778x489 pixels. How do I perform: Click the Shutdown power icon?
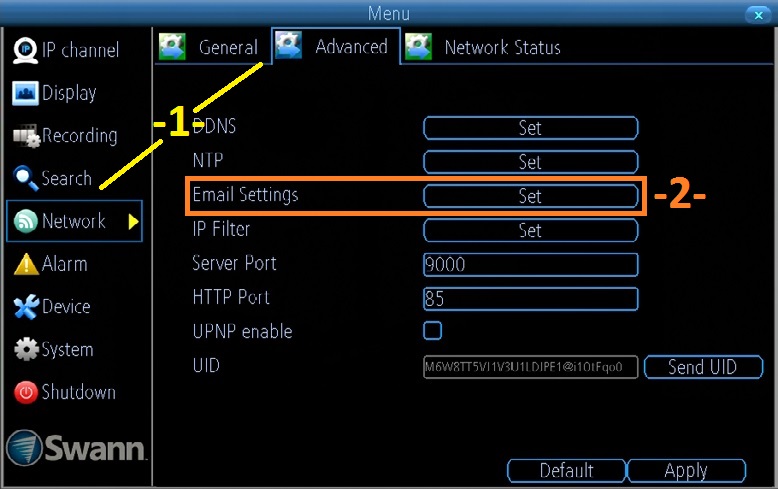pyautogui.click(x=25, y=393)
